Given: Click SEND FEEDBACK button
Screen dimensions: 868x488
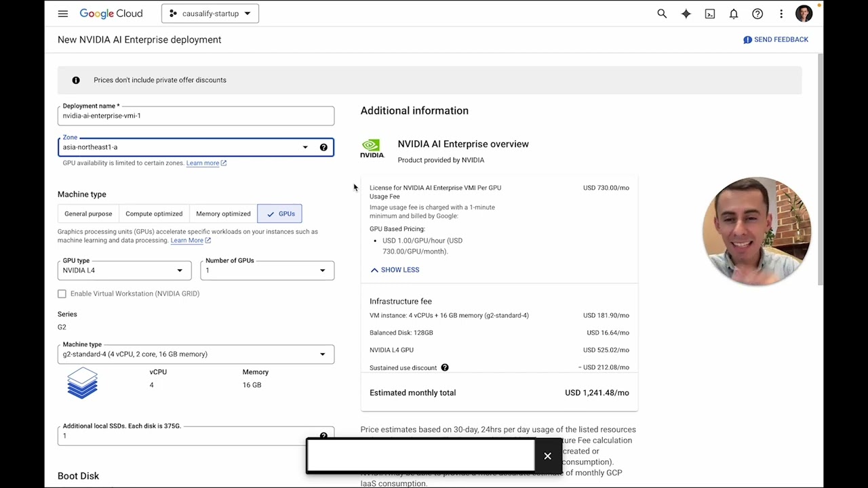Looking at the screenshot, I should [776, 39].
